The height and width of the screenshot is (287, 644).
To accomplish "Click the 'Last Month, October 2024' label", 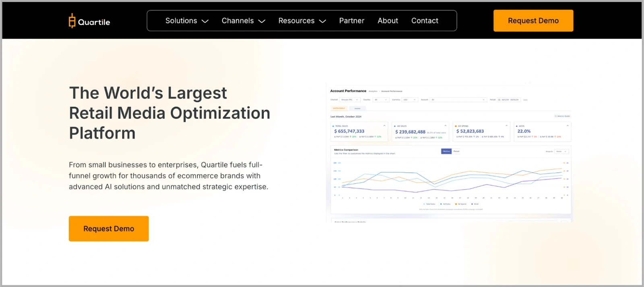I will 346,116.
